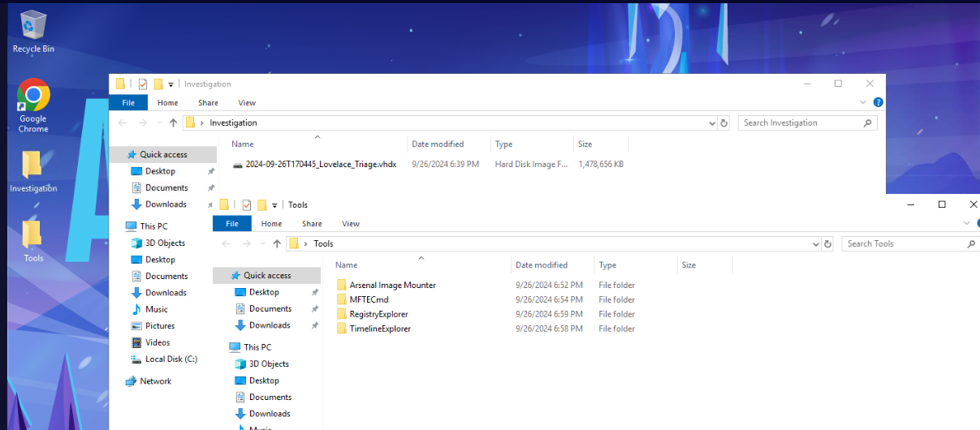Switch to View tab in Investigation window
The width and height of the screenshot is (980, 430).
click(x=247, y=103)
